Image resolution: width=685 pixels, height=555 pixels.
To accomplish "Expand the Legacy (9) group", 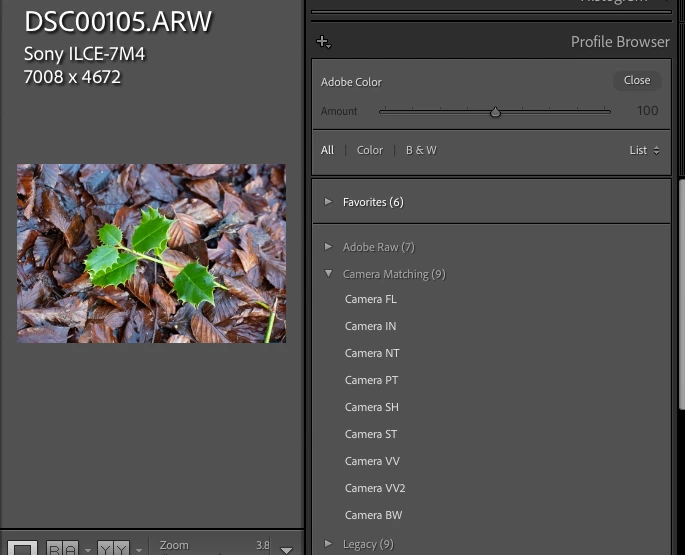I will click(328, 543).
